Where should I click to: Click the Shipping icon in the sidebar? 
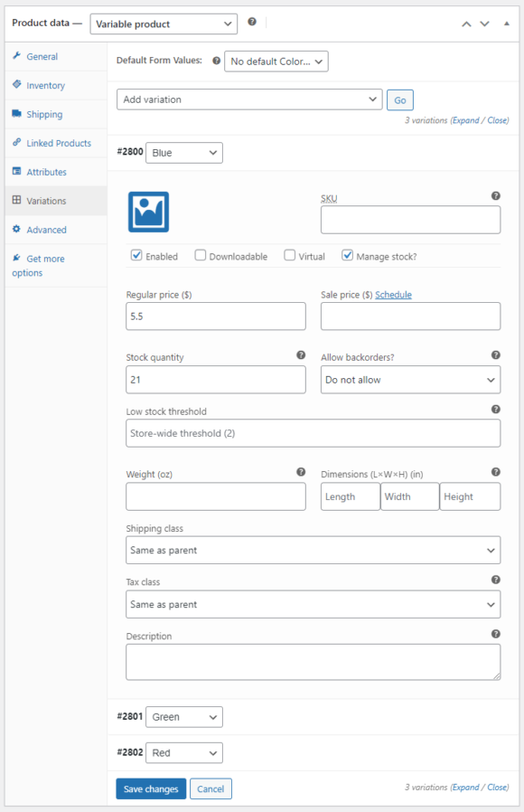(x=17, y=114)
